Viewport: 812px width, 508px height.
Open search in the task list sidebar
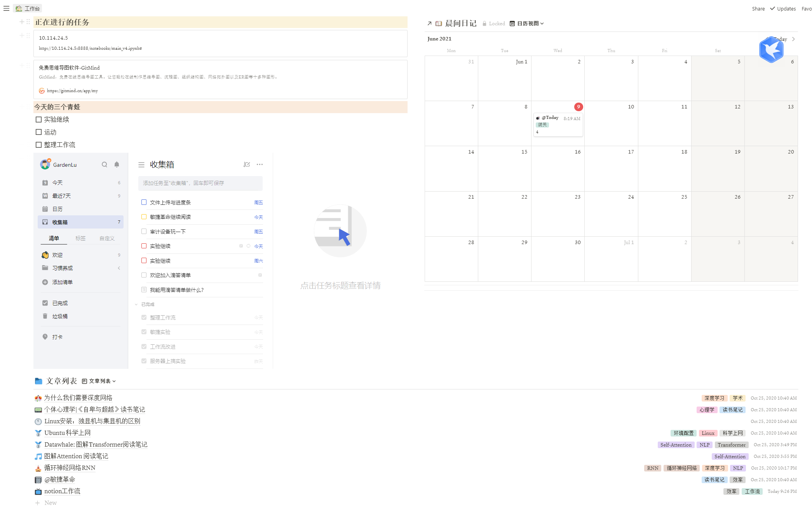click(x=105, y=164)
